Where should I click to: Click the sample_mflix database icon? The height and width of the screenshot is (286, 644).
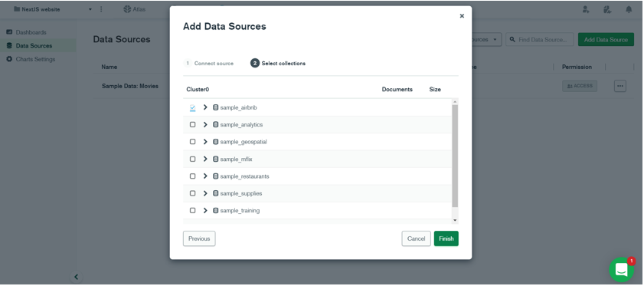pyautogui.click(x=216, y=159)
